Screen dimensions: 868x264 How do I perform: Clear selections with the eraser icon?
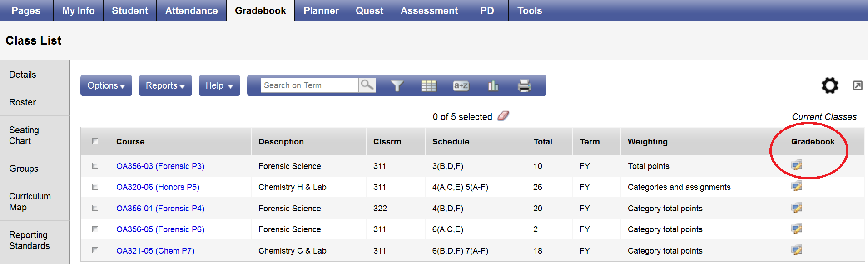[503, 116]
